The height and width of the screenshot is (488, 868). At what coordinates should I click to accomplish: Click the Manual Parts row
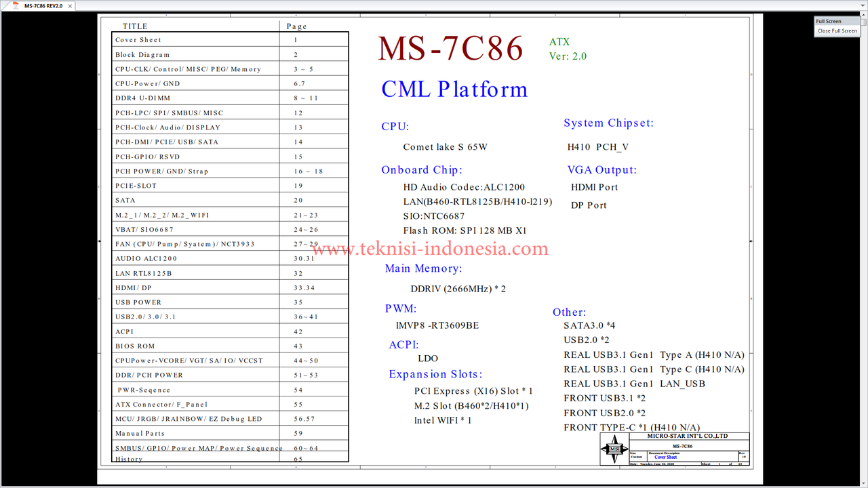[230, 433]
